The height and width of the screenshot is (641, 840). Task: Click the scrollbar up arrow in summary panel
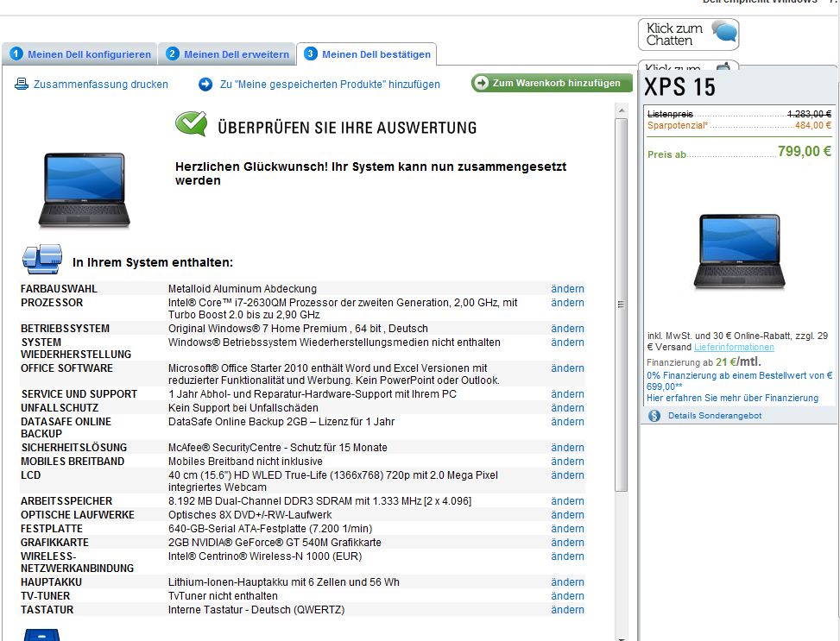pos(621,110)
